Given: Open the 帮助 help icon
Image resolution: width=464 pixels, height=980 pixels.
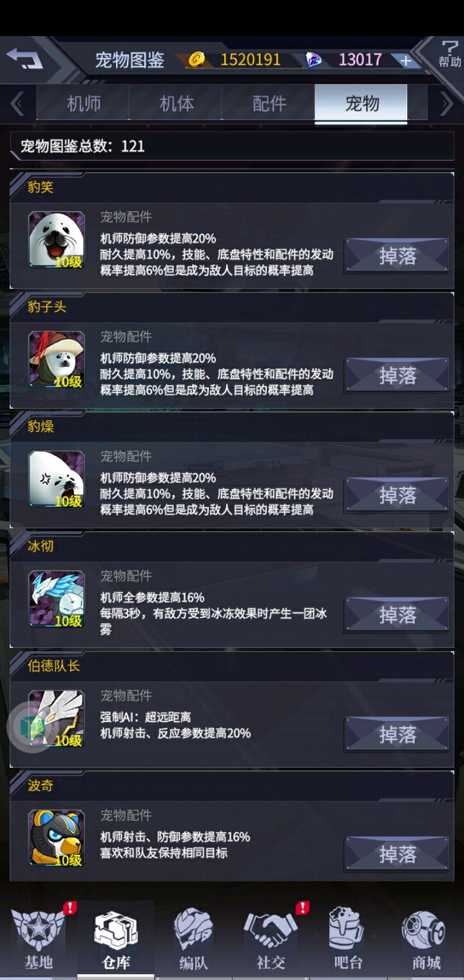Looking at the screenshot, I should (449, 54).
